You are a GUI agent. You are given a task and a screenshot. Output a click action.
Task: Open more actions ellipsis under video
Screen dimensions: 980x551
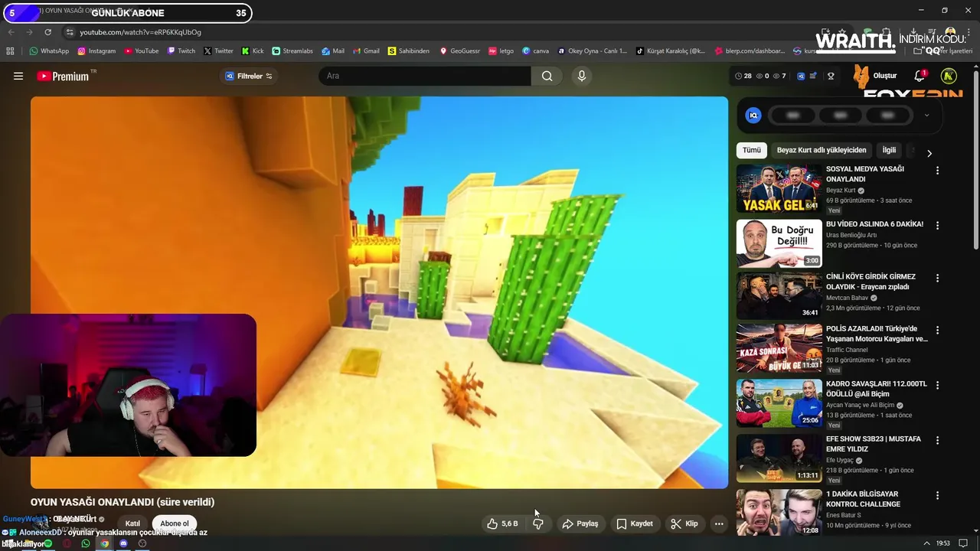pos(718,523)
